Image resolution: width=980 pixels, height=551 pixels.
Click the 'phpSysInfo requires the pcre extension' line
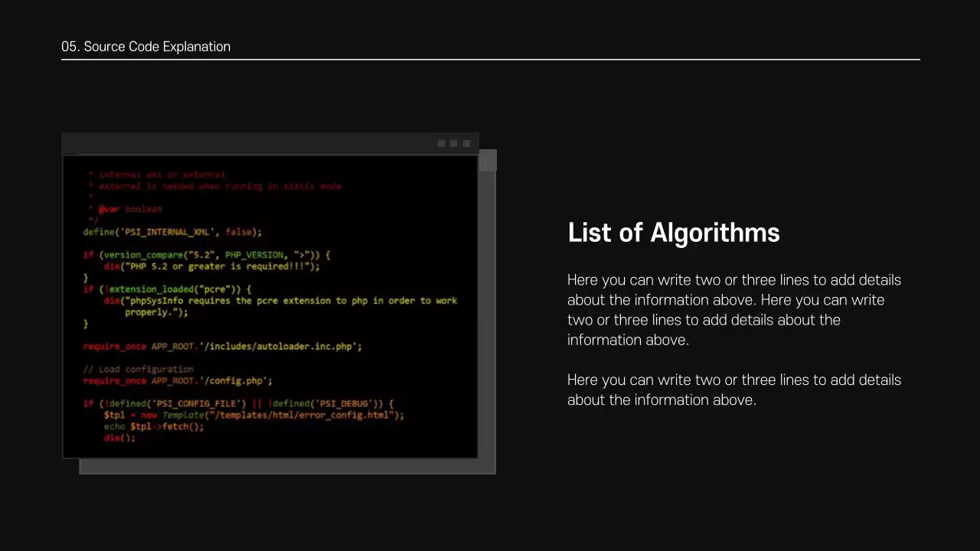(x=280, y=301)
